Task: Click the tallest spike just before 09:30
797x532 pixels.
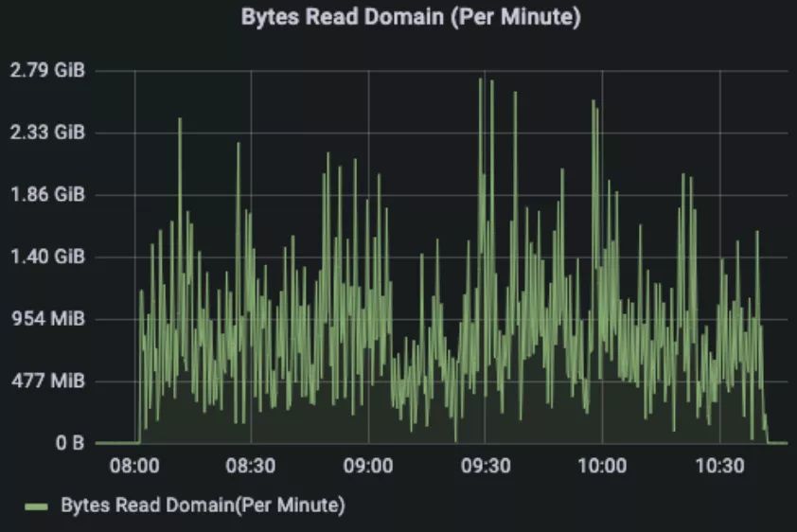Action: [x=481, y=80]
